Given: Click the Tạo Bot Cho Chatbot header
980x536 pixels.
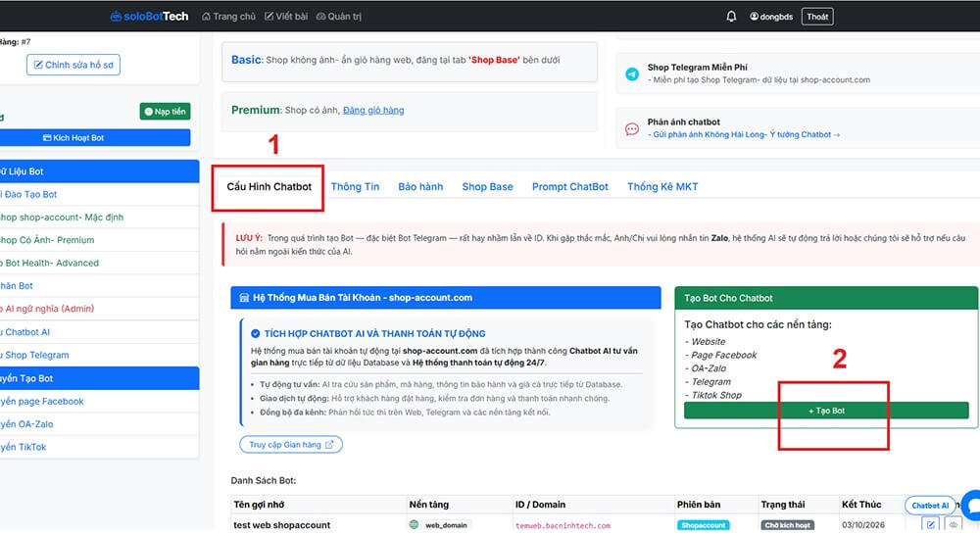Looking at the screenshot, I should [x=826, y=298].
